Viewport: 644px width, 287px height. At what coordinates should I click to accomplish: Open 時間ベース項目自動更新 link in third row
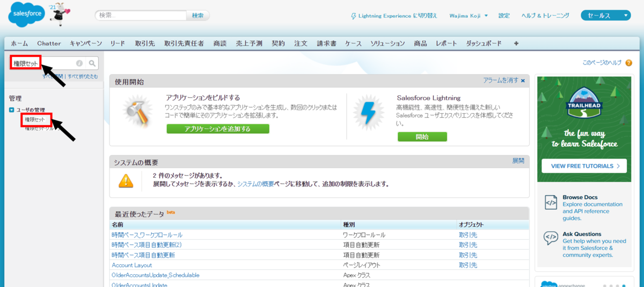pyautogui.click(x=143, y=255)
